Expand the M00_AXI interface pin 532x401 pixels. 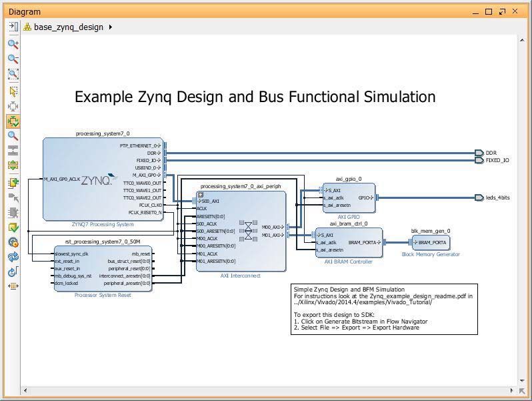coord(282,227)
